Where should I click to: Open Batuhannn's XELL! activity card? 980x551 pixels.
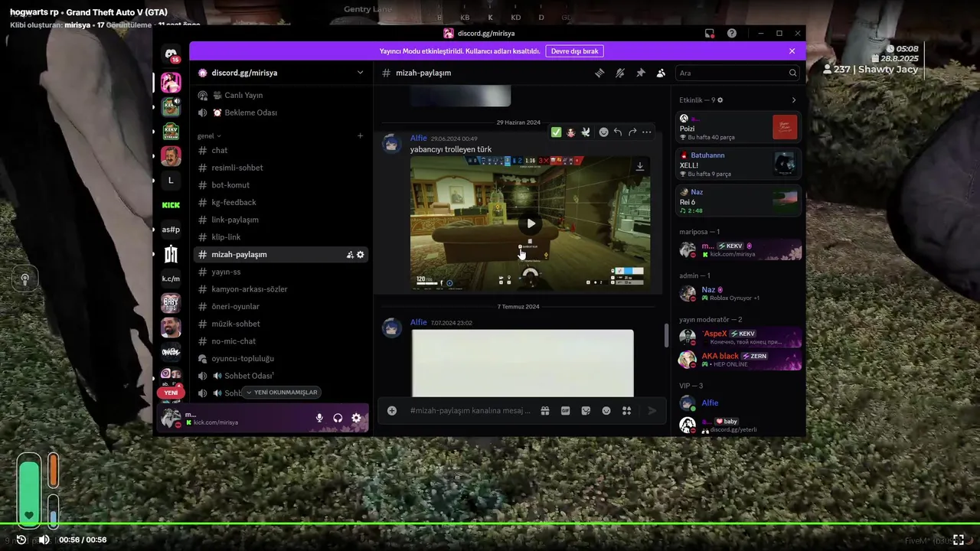739,164
